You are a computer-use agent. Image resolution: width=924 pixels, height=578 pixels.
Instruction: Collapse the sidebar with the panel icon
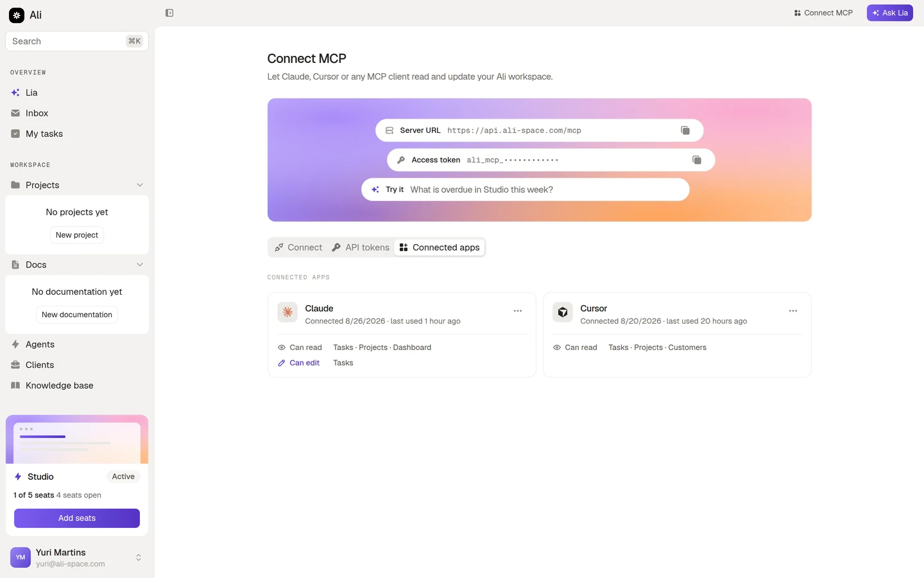169,13
